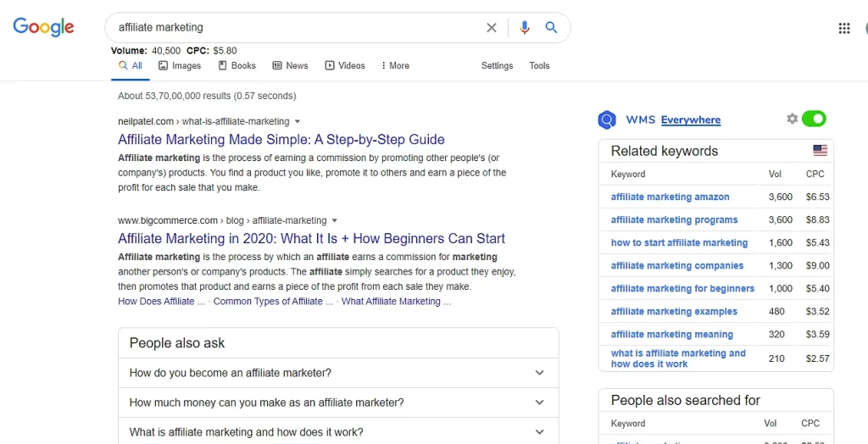
Task: Open 'Affiliate Marketing in 2020' result
Action: pos(312,239)
